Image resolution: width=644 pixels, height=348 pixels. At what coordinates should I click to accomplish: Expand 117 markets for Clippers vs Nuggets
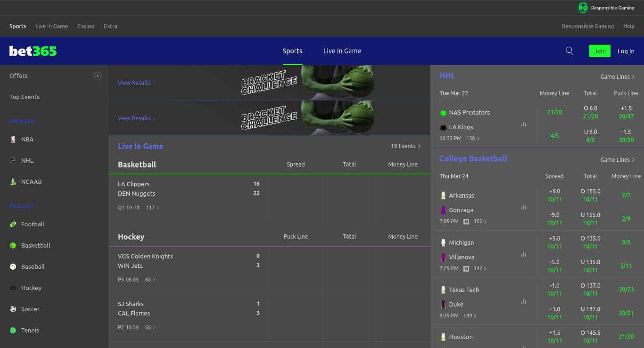(x=153, y=207)
